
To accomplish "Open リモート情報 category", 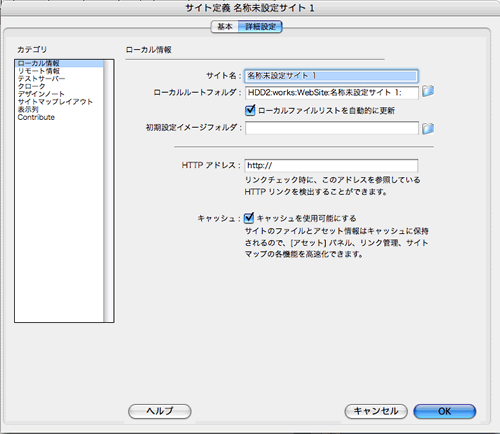I will pos(39,71).
